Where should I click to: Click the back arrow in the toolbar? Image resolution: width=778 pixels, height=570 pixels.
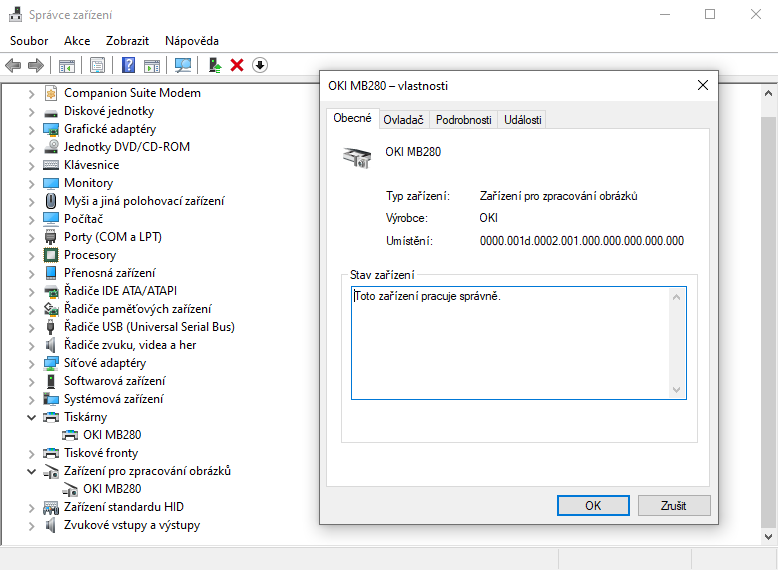pyautogui.click(x=13, y=65)
